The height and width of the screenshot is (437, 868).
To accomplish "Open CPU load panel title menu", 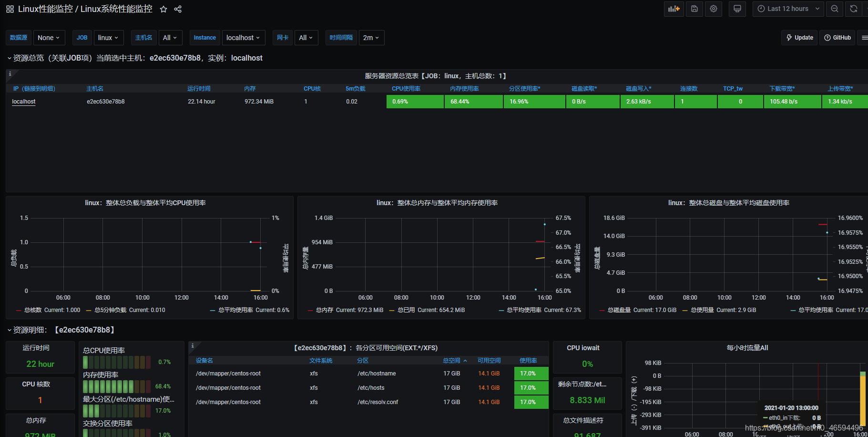I will 145,203.
